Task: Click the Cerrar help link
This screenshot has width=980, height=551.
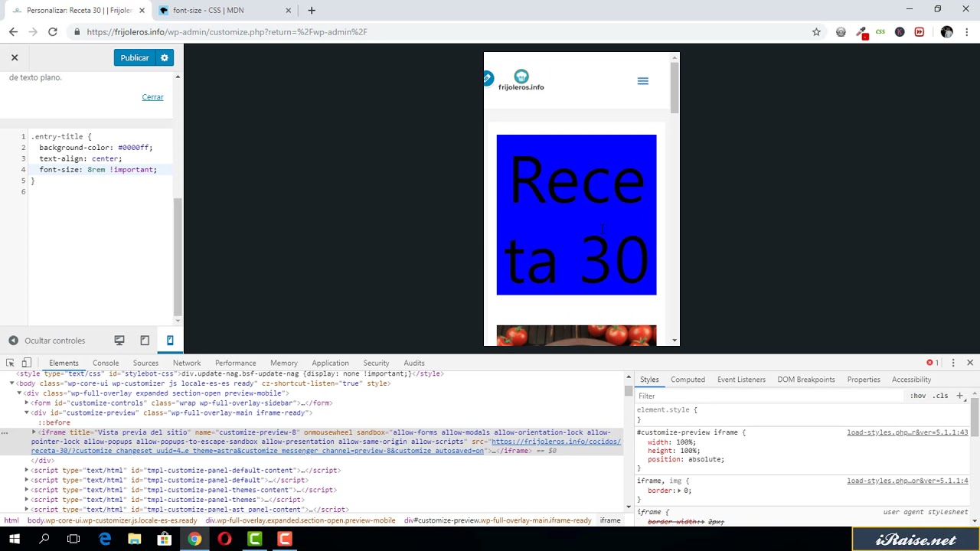Action: [152, 97]
